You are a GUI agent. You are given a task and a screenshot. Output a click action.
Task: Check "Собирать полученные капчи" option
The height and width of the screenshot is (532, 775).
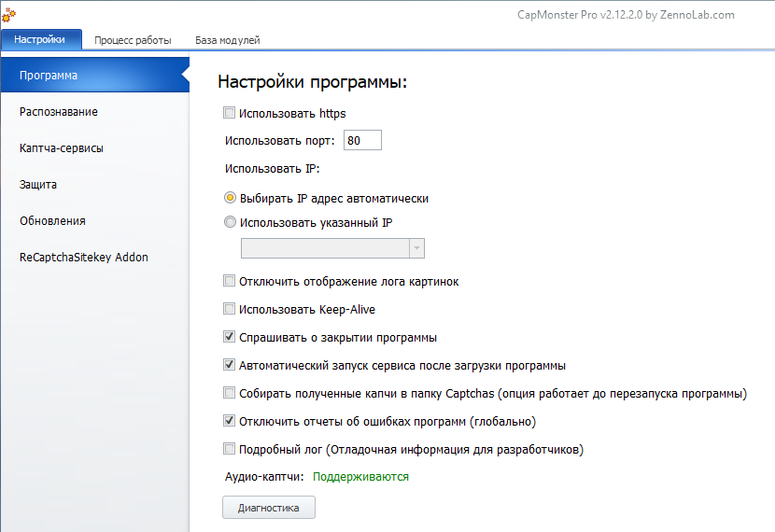point(230,393)
